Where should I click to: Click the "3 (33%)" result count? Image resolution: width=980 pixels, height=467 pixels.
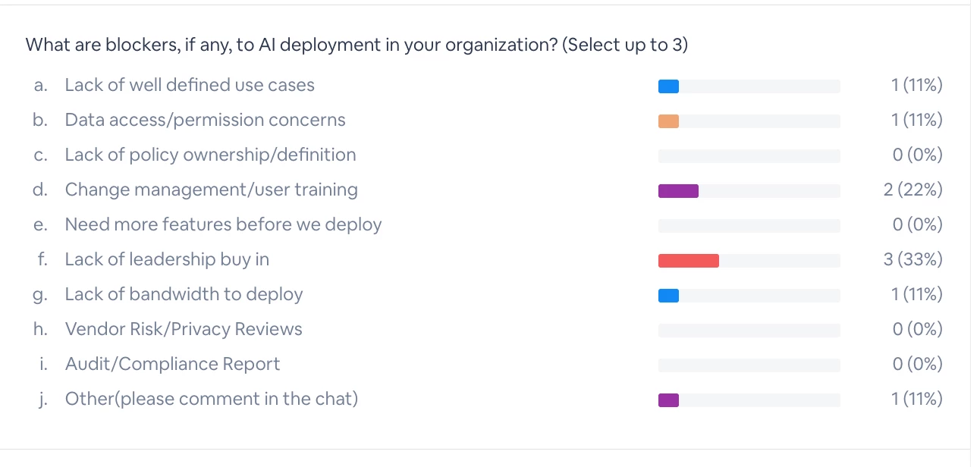(x=912, y=260)
